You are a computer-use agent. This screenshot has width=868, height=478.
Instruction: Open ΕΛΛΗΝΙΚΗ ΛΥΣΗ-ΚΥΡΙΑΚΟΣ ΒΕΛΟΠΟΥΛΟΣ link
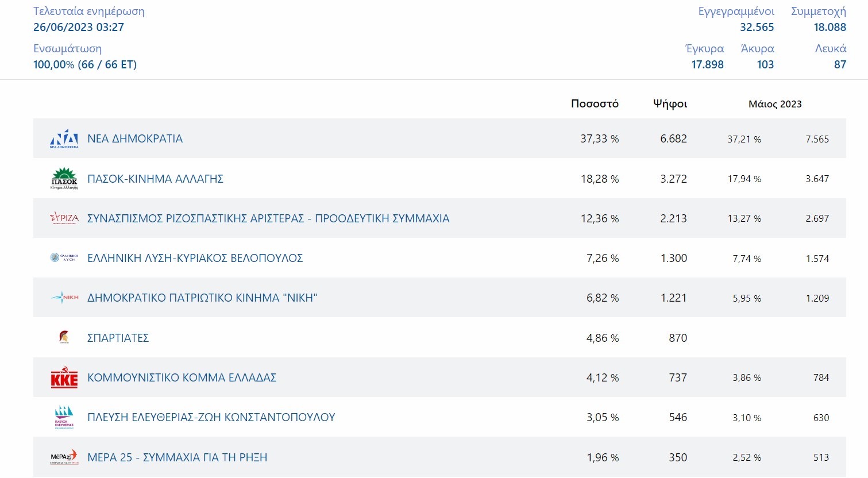coord(195,258)
